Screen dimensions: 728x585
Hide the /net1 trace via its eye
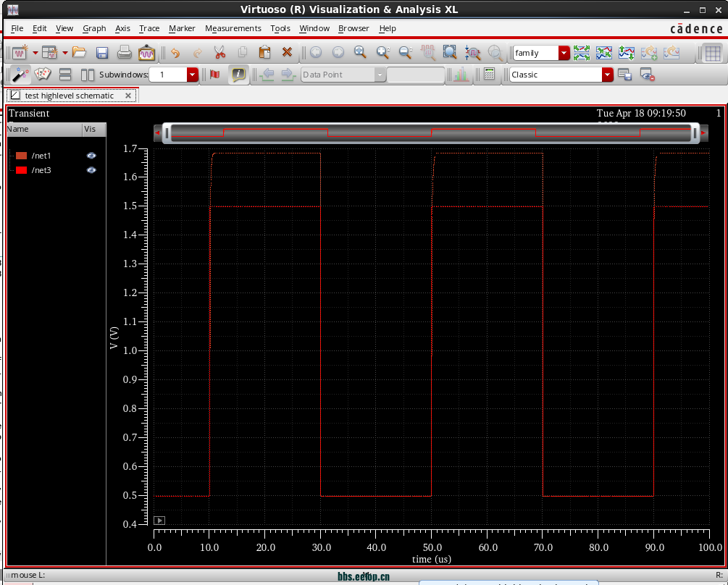91,156
